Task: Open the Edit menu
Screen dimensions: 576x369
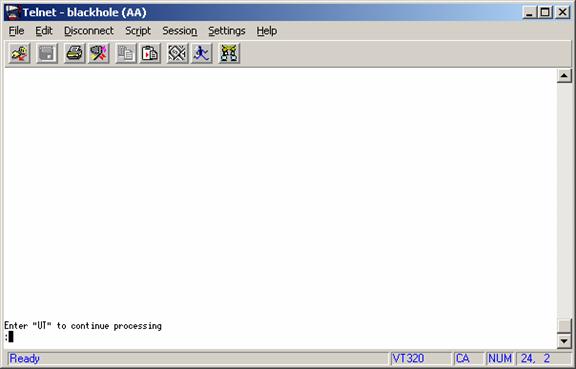Action: [x=44, y=31]
